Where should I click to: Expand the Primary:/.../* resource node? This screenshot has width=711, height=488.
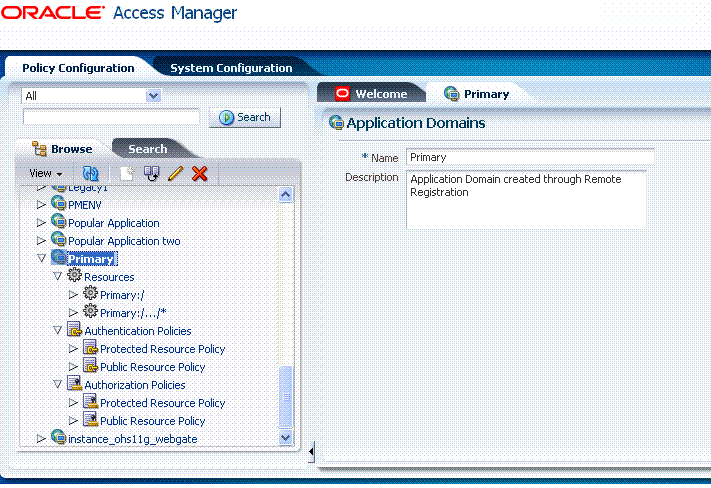(73, 312)
